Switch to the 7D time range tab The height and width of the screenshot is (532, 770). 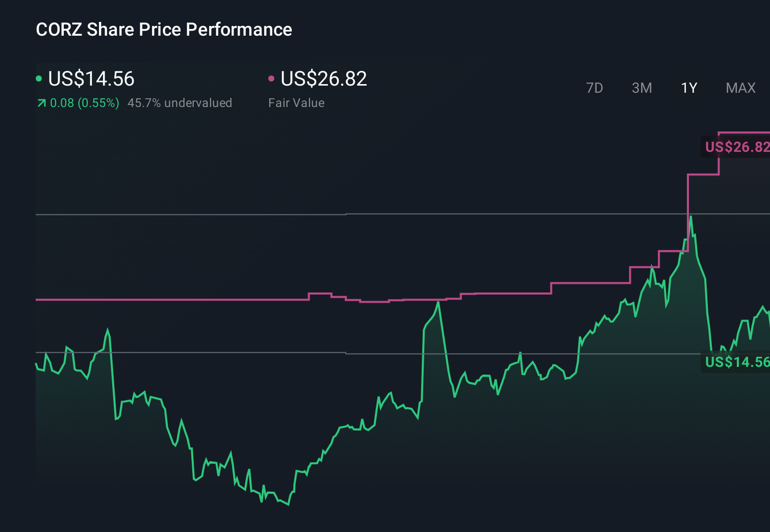coord(595,88)
